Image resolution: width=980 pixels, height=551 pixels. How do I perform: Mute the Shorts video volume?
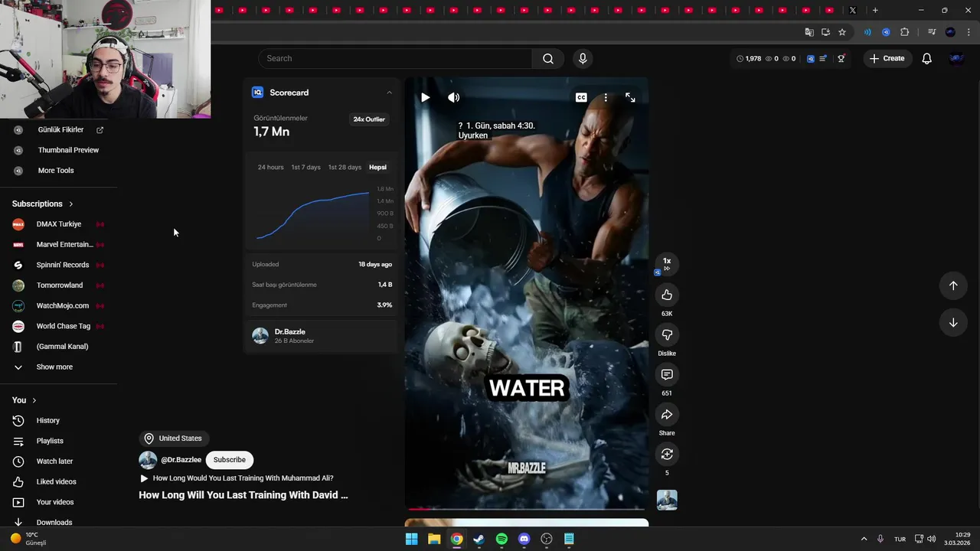coord(454,97)
